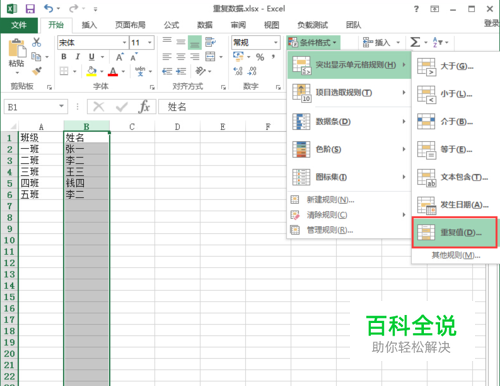Viewport: 500px width, 386px height.
Task: Click the wrap text icon
Action: click(x=210, y=42)
